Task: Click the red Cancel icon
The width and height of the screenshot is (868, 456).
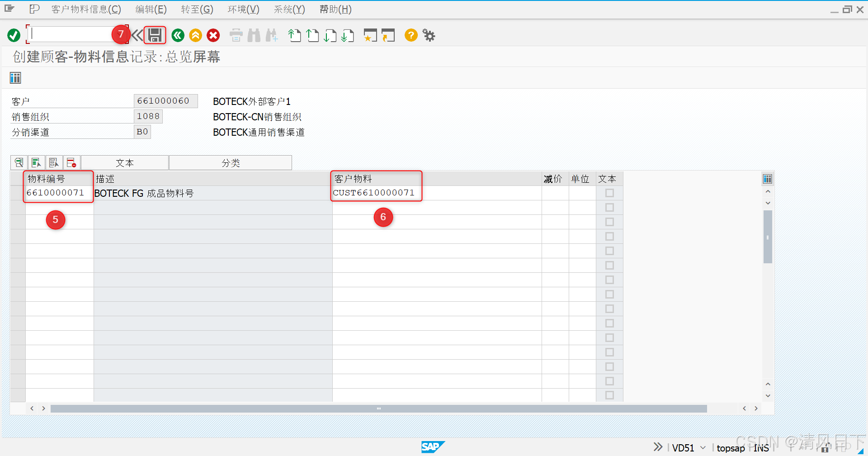Action: point(213,35)
